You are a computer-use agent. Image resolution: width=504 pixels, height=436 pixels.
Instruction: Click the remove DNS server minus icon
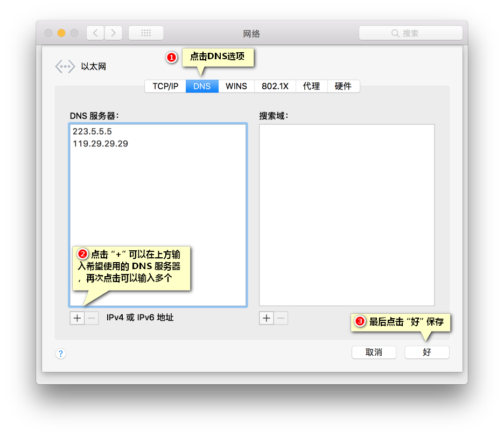click(x=90, y=318)
